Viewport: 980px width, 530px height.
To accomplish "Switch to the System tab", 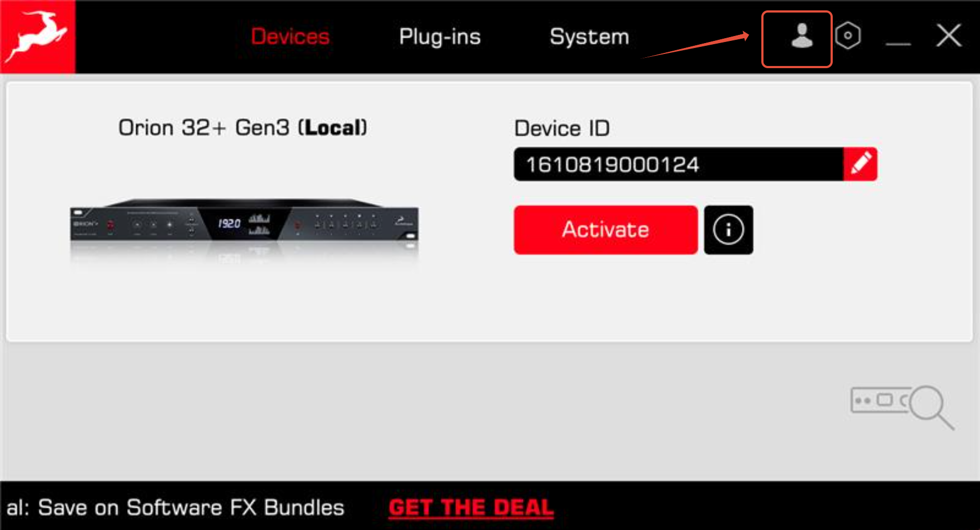I will click(589, 37).
